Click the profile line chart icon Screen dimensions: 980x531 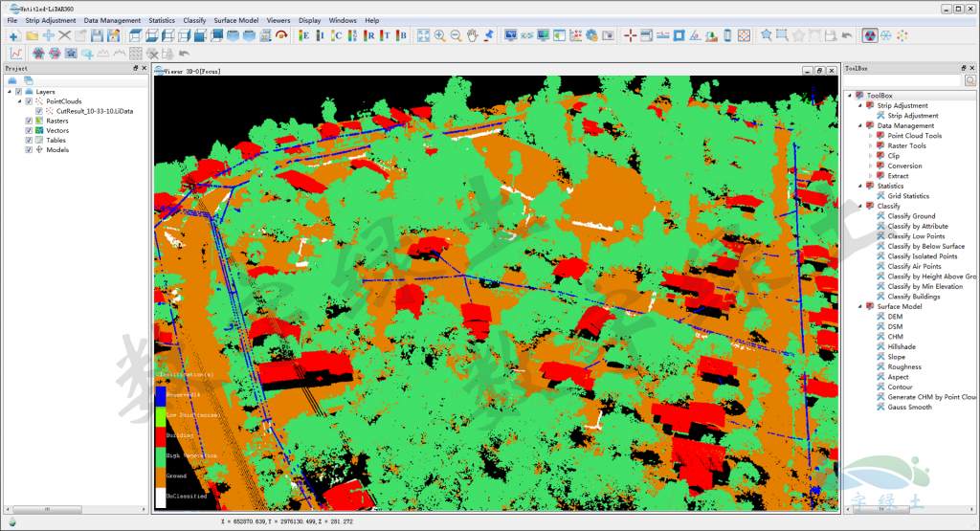[x=15, y=54]
